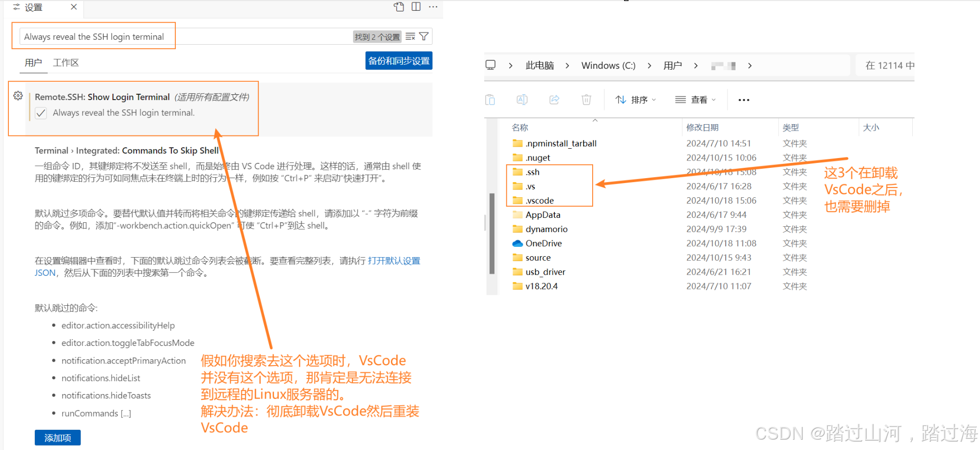Image resolution: width=980 pixels, height=450 pixels.
Task: Split the editor with split icon
Action: [x=416, y=7]
